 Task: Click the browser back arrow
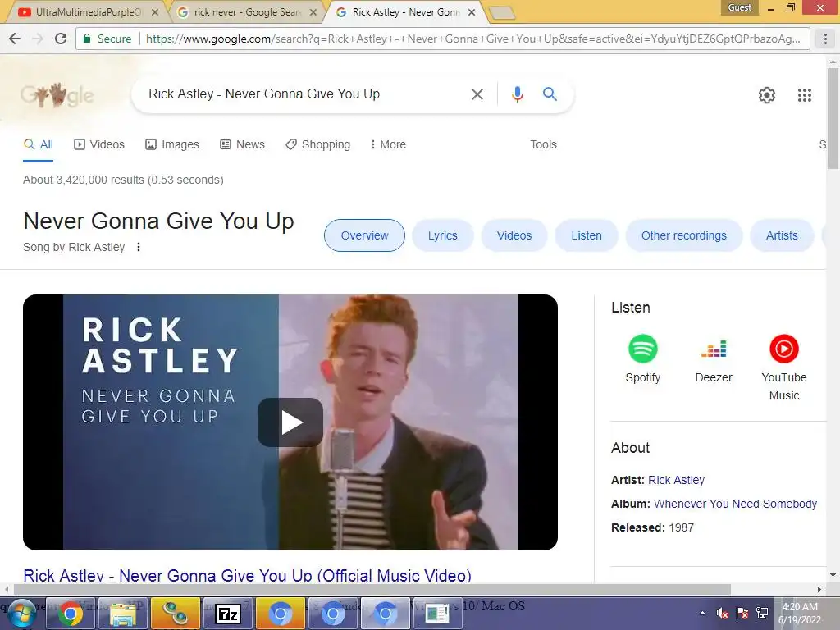(15, 39)
